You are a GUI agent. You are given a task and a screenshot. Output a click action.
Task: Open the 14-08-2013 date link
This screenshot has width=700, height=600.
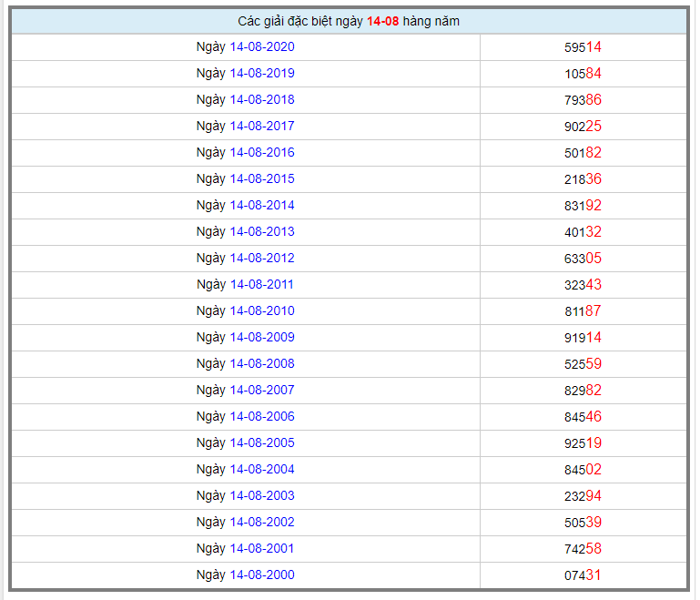[262, 231]
